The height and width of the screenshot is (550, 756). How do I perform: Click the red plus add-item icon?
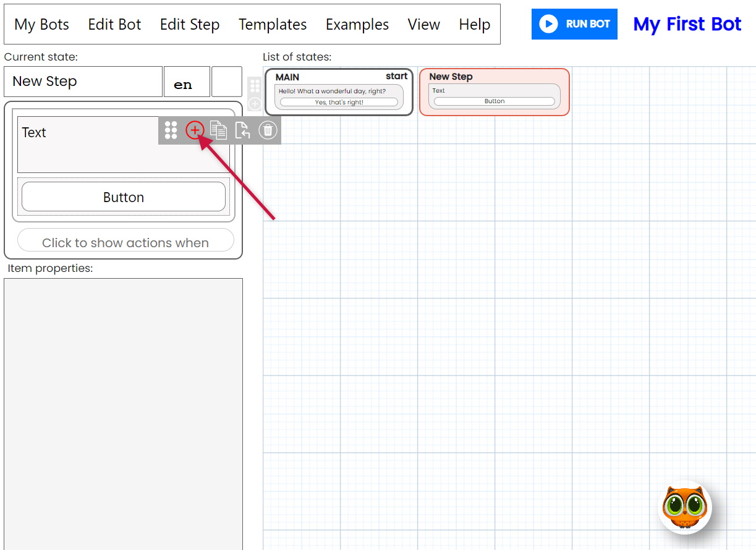coord(195,130)
